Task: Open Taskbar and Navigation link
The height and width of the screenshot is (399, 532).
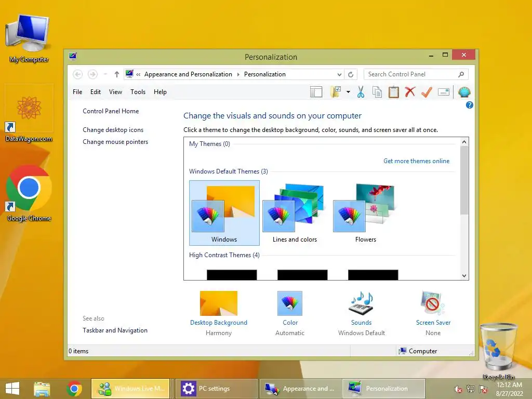Action: coord(115,330)
